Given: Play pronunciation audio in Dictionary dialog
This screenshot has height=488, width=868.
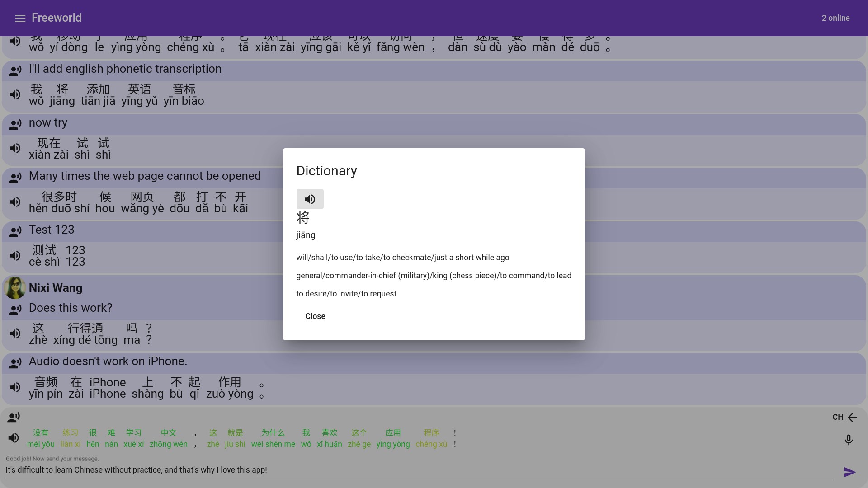Looking at the screenshot, I should pos(310,199).
